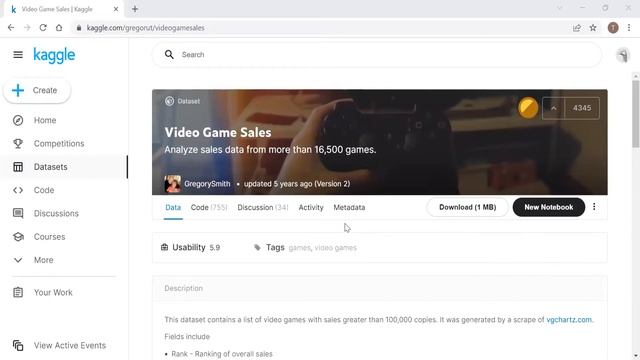Click the Create button
This screenshot has width=640, height=360.
click(x=37, y=90)
